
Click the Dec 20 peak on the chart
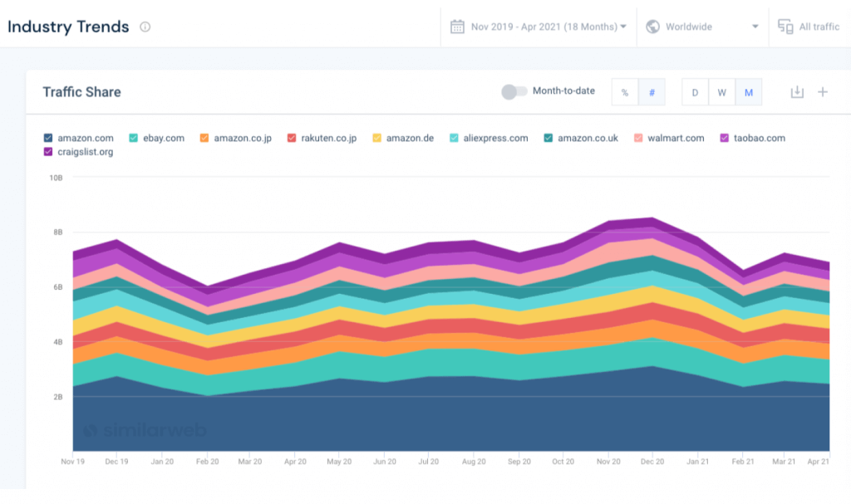[x=652, y=218]
